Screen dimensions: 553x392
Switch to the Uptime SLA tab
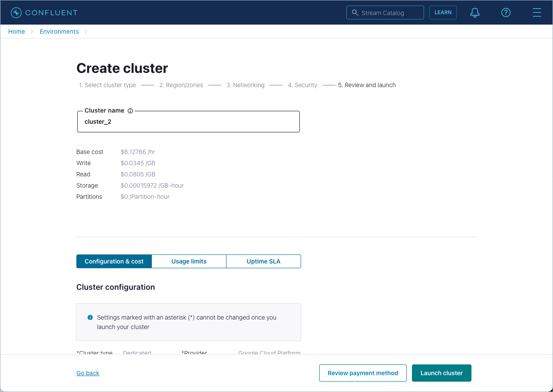tap(263, 261)
